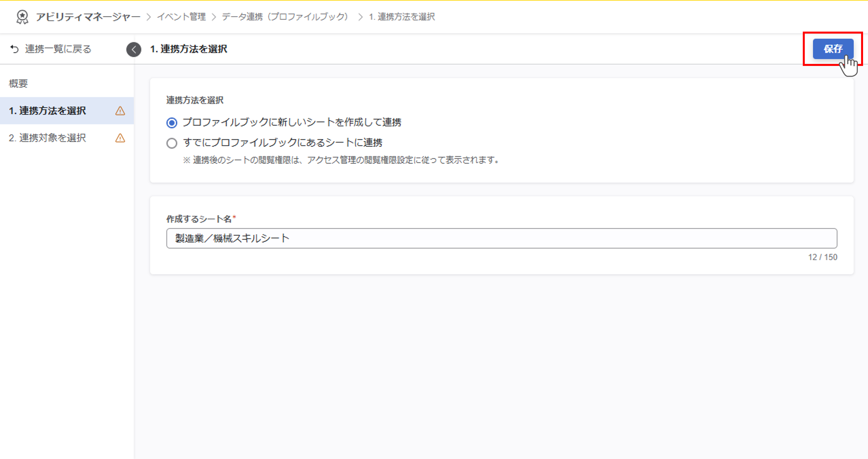The height and width of the screenshot is (459, 868).
Task: Select すでにプロファイルブックにあるシートに連携 radio option
Action: (172, 143)
